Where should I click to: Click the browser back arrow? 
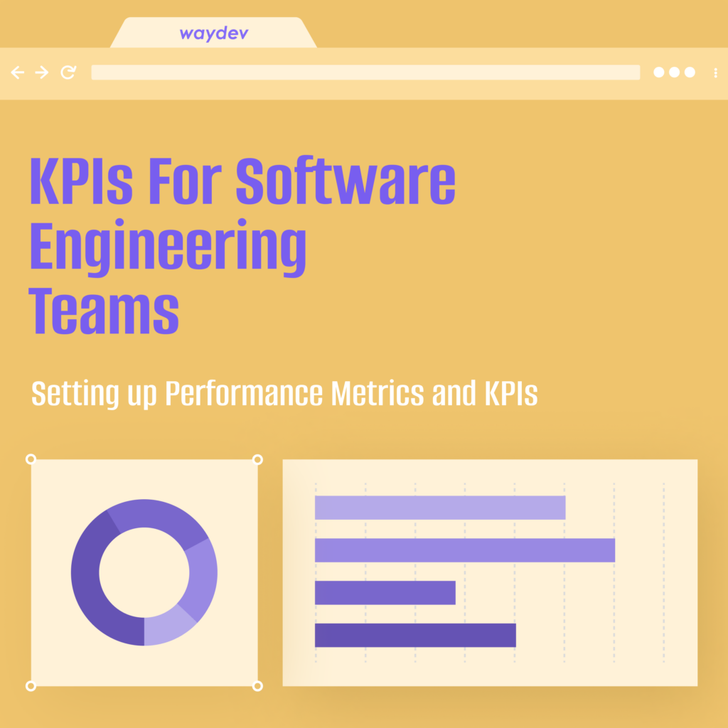tap(17, 71)
